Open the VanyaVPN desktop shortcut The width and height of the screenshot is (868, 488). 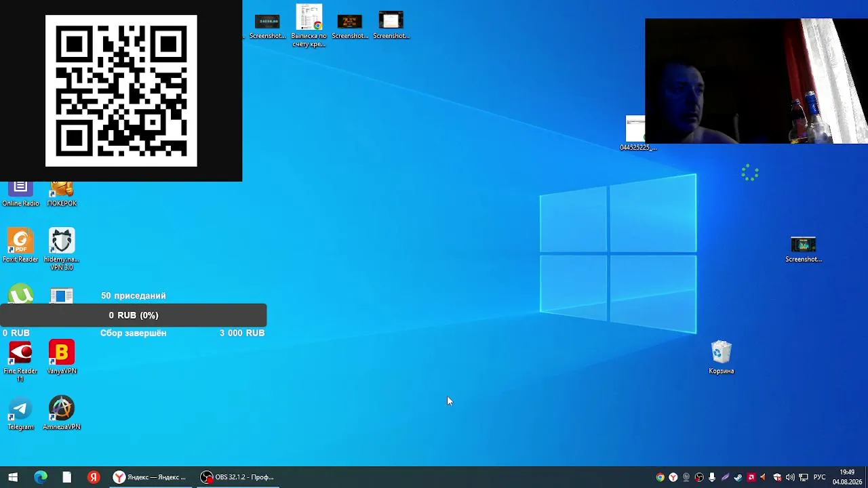pyautogui.click(x=62, y=357)
